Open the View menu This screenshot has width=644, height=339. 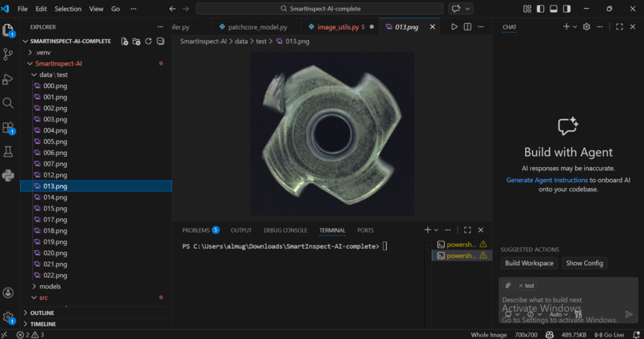click(x=97, y=9)
